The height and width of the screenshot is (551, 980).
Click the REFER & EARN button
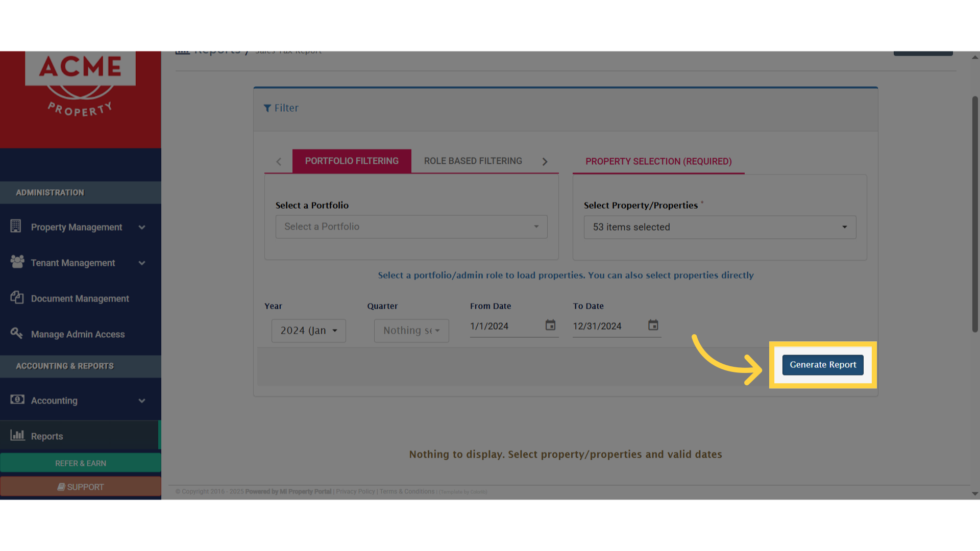click(x=81, y=463)
